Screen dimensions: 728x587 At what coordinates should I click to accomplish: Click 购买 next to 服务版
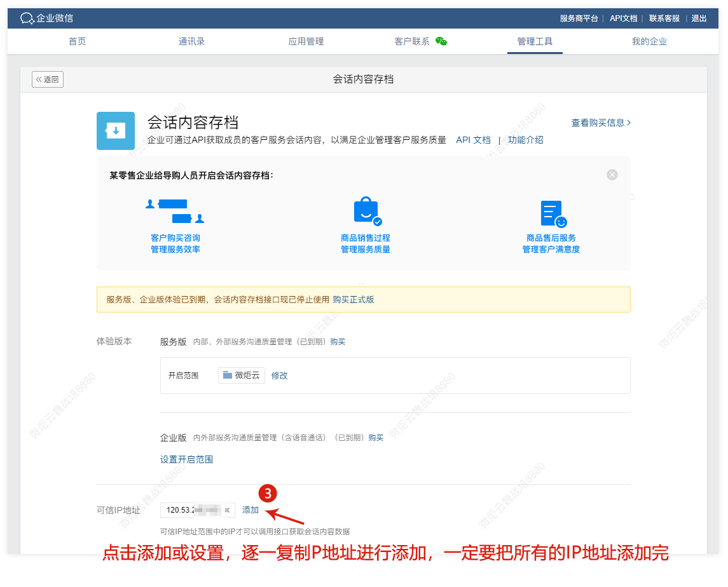338,342
